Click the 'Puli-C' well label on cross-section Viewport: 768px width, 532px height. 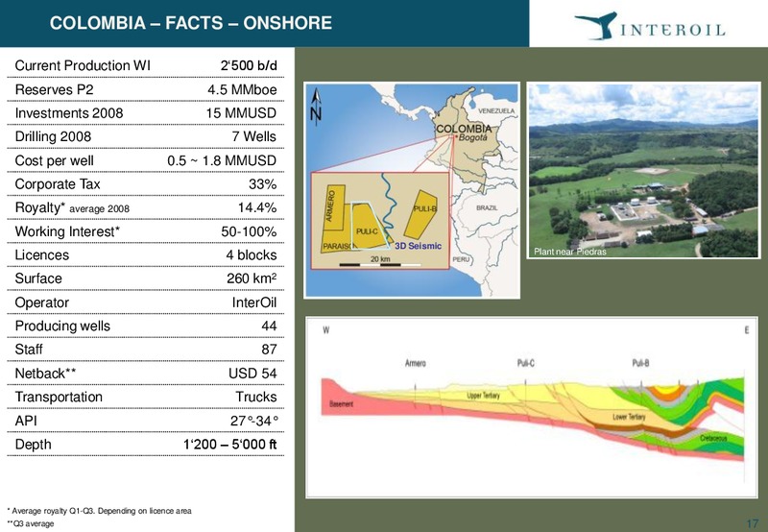pyautogui.click(x=525, y=363)
